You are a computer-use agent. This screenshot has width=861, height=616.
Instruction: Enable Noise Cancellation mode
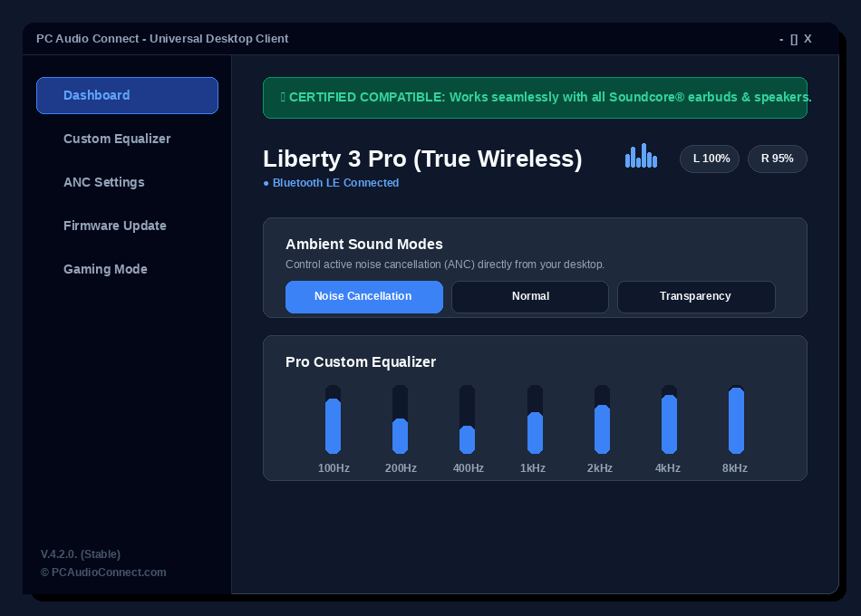point(364,296)
